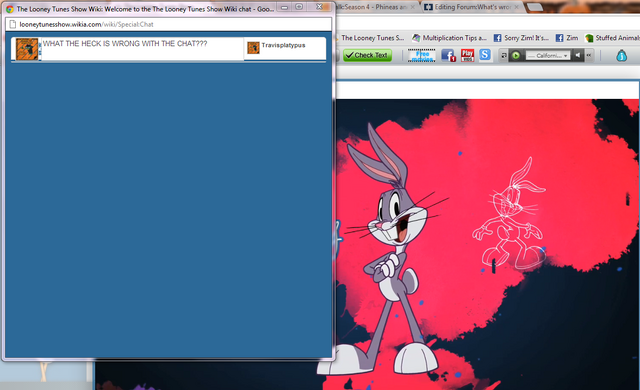
Task: Open the Free movies toolbar link
Action: pyautogui.click(x=422, y=55)
